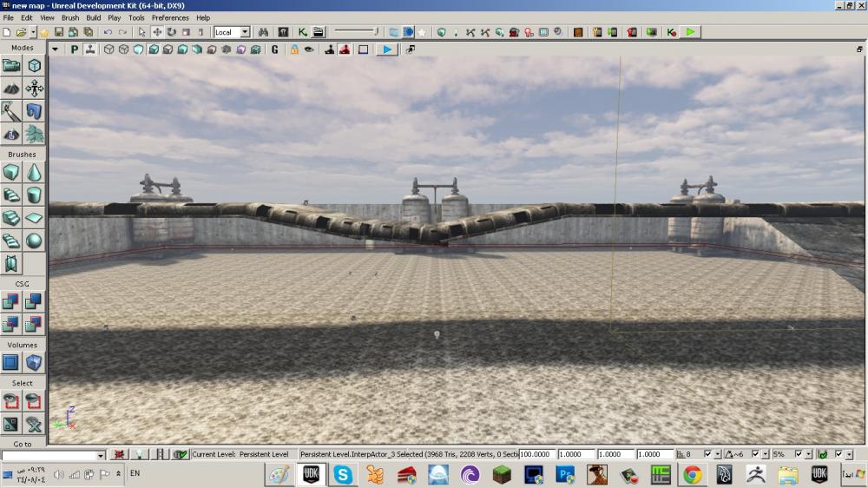The width and height of the screenshot is (868, 488).
Task: Edit the 100.0000 draw scale field
Action: coord(537,454)
